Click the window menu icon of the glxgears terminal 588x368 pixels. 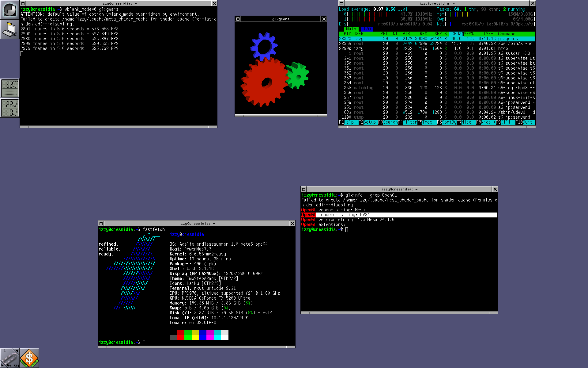23,3
